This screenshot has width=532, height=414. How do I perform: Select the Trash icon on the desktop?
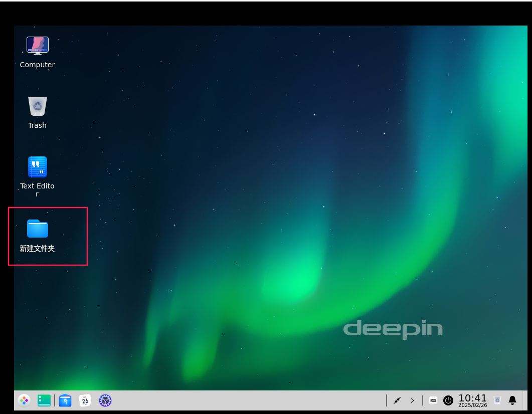37,106
